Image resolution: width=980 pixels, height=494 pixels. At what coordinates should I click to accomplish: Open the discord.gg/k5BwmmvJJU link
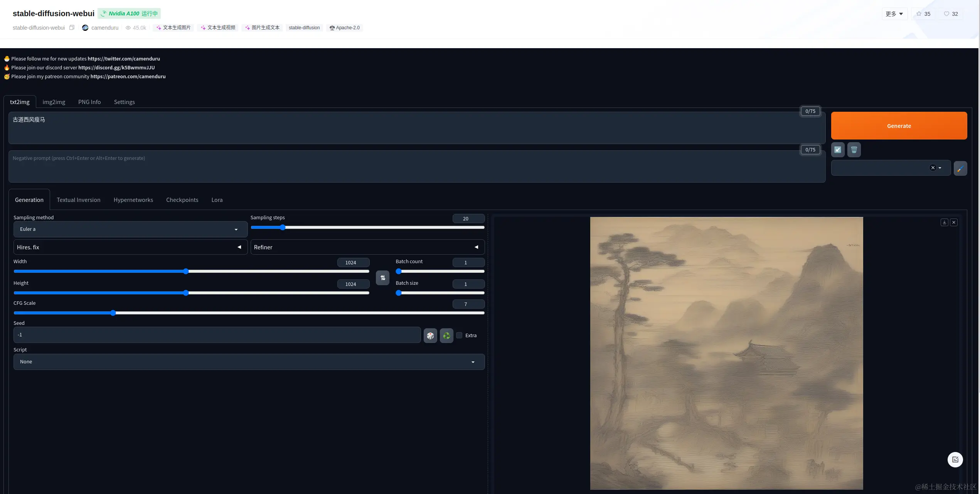116,67
